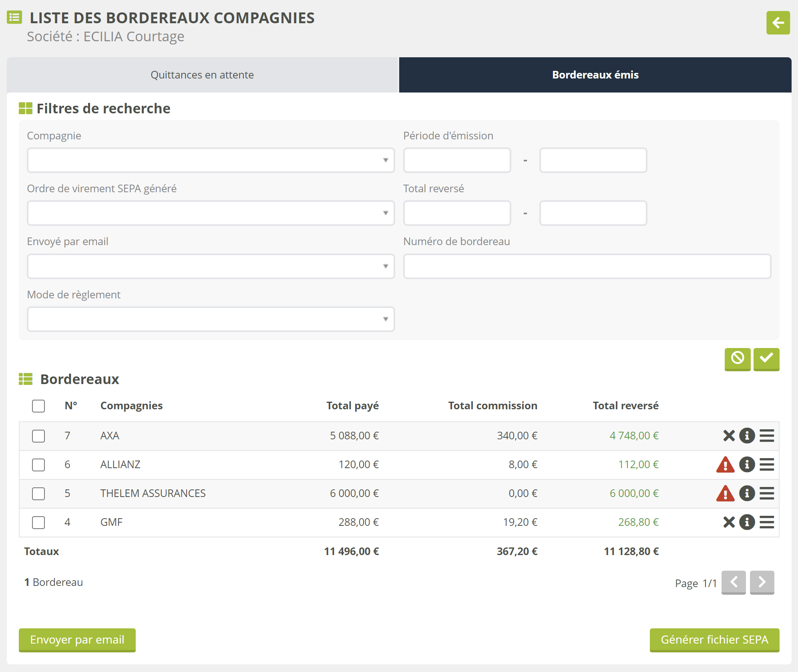Image resolution: width=798 pixels, height=672 pixels.
Task: Open the Mode de règlement dropdown
Action: tap(211, 319)
